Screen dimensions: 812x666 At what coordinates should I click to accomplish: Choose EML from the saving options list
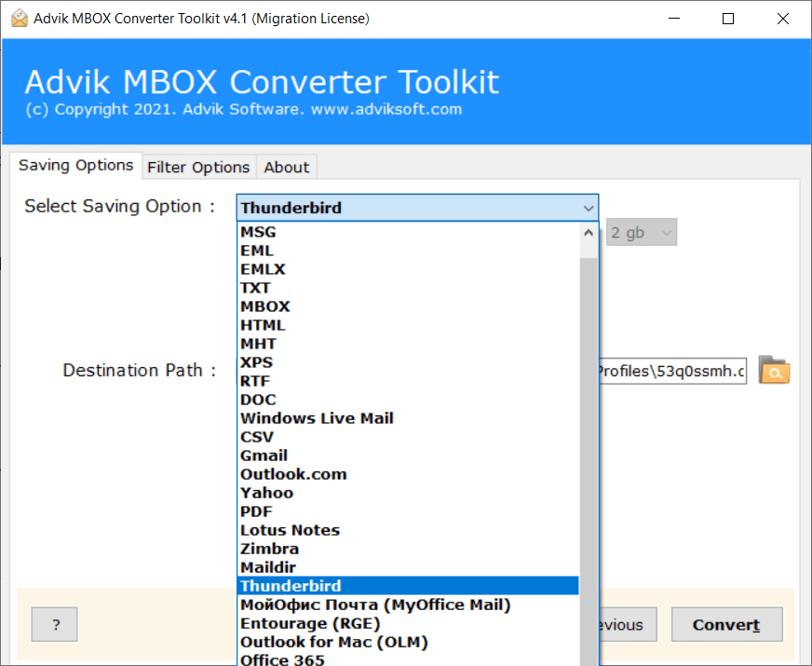[x=408, y=251]
